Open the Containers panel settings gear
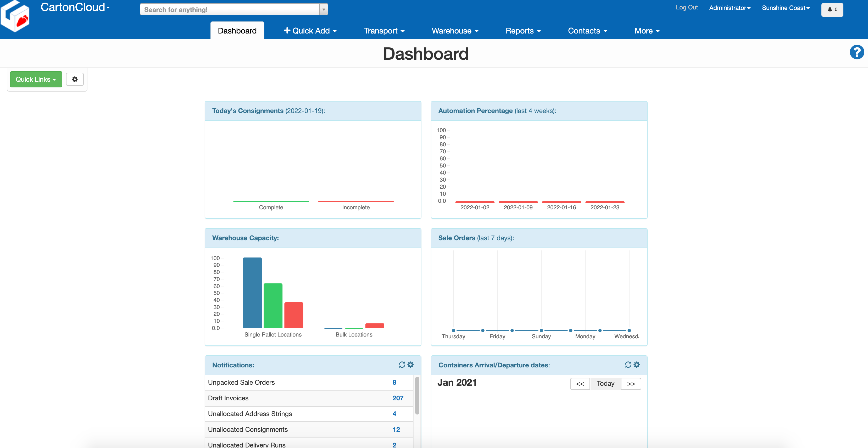Viewport: 868px width, 448px height. [637, 365]
